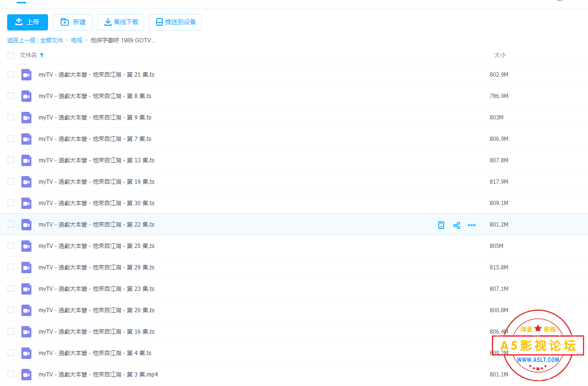Click video icon of 第 3 集.mp4

[27, 375]
